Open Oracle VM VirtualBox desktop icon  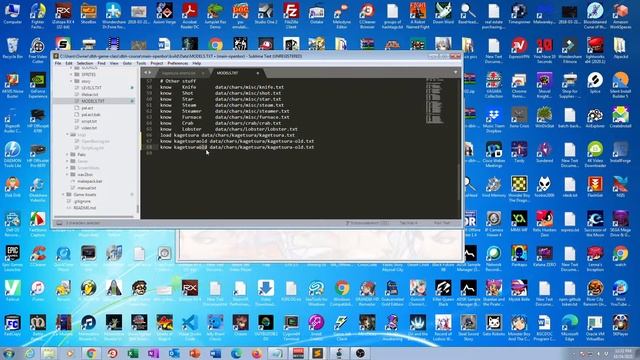pyautogui.click(x=595, y=327)
